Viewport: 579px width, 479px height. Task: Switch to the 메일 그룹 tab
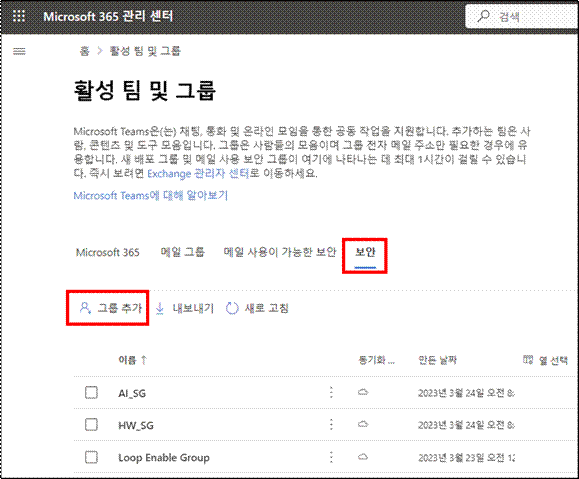(x=182, y=252)
